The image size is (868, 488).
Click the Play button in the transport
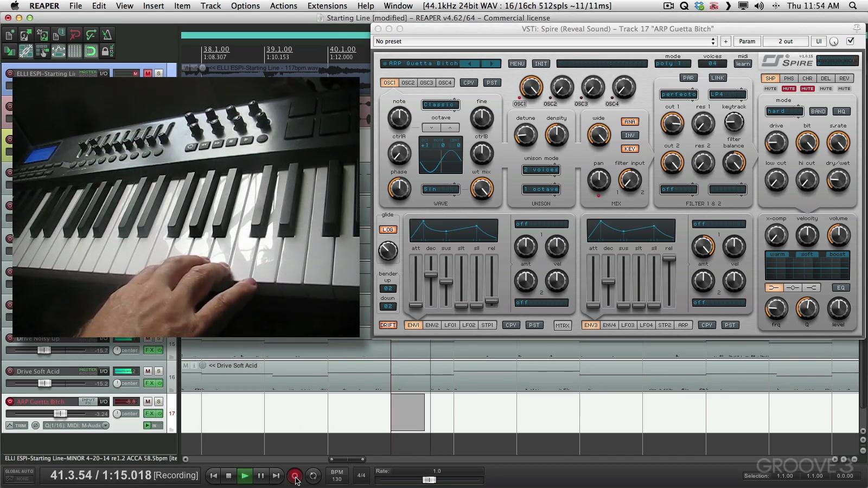tap(245, 476)
